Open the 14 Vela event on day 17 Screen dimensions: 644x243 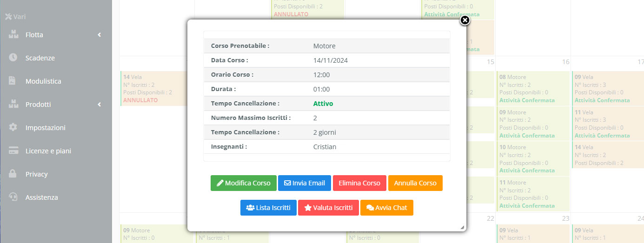[x=608, y=155]
